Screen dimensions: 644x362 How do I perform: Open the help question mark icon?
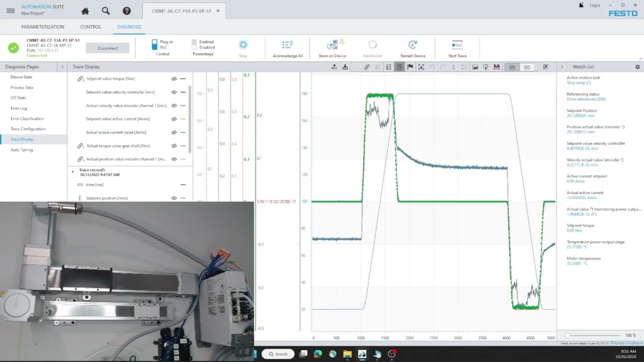coord(127,11)
